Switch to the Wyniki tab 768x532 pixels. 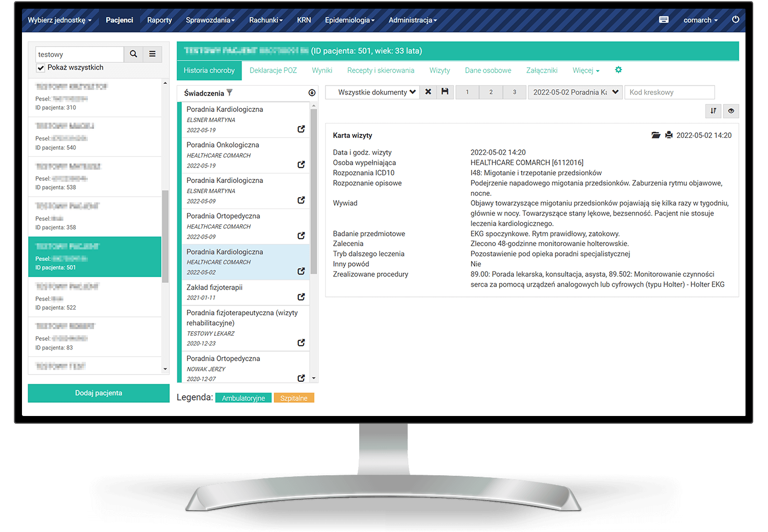[x=322, y=70]
